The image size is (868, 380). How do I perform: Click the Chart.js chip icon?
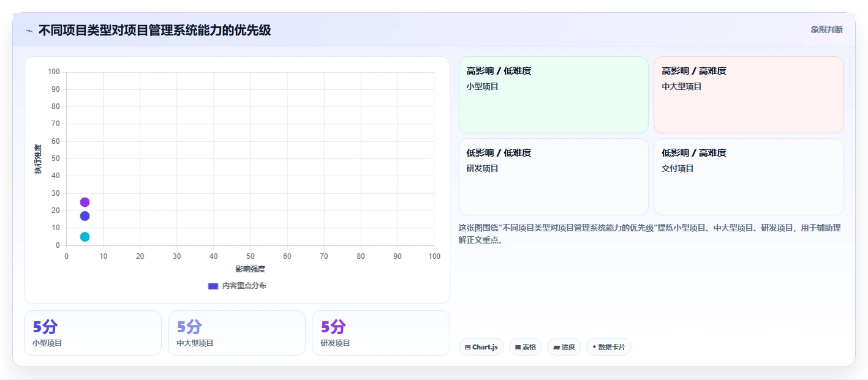(x=468, y=347)
